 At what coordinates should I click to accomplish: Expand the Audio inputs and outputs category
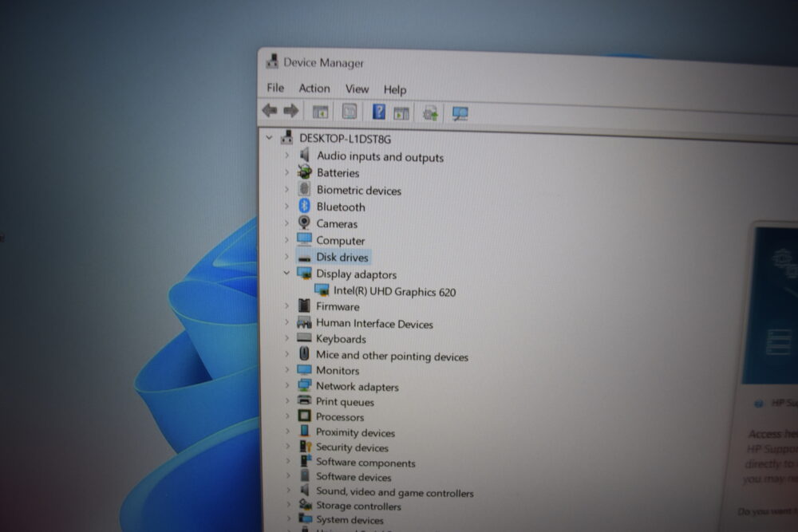286,155
